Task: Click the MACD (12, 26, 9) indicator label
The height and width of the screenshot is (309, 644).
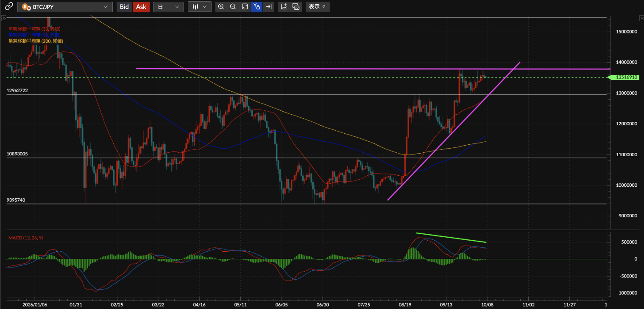Action: [x=26, y=238]
